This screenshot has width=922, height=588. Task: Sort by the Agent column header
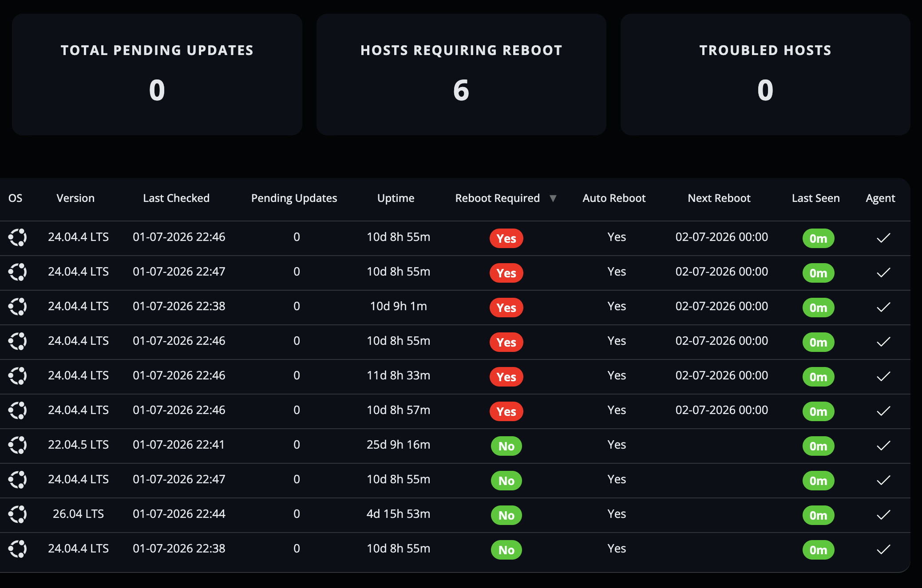pyautogui.click(x=880, y=198)
